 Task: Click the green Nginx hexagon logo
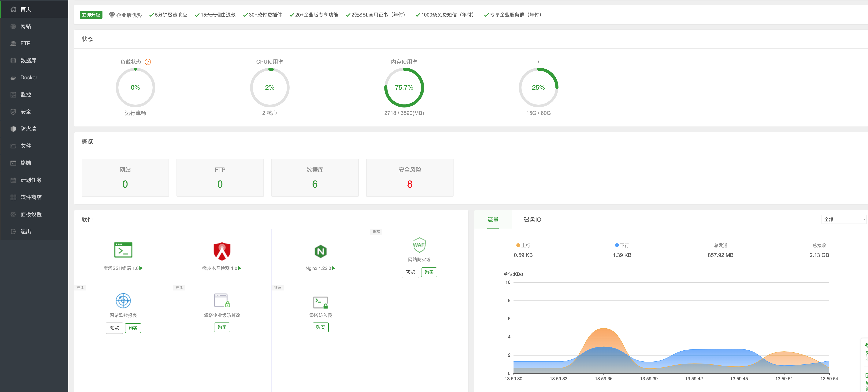[x=320, y=251]
